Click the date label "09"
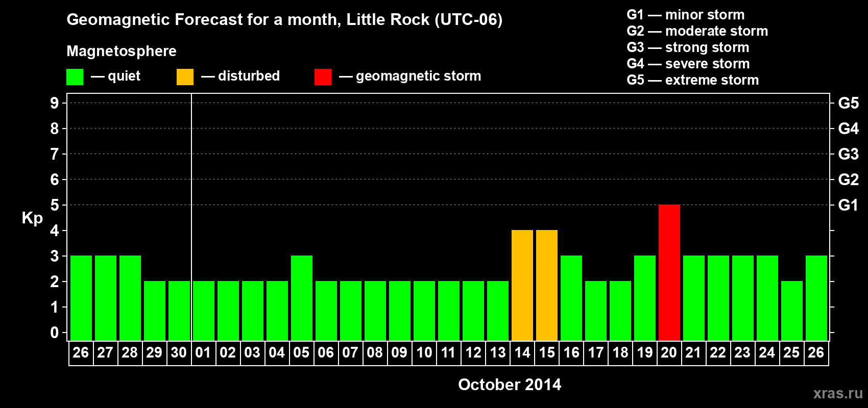 pos(399,353)
